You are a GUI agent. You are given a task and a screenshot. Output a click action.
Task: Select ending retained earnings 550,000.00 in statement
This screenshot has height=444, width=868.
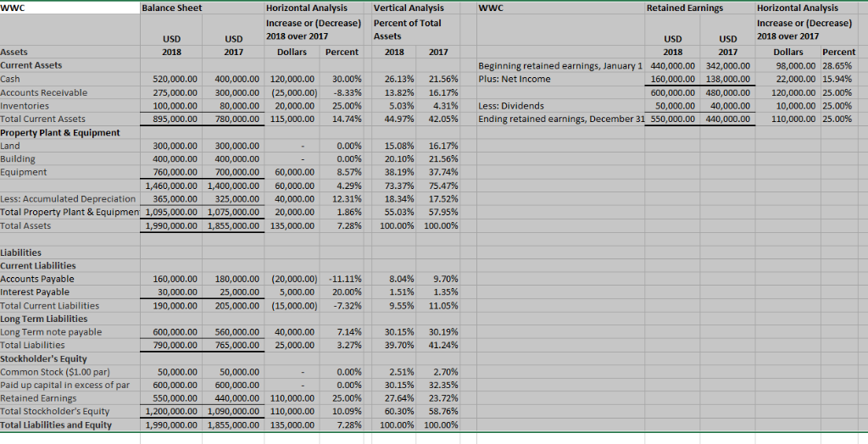tap(672, 119)
